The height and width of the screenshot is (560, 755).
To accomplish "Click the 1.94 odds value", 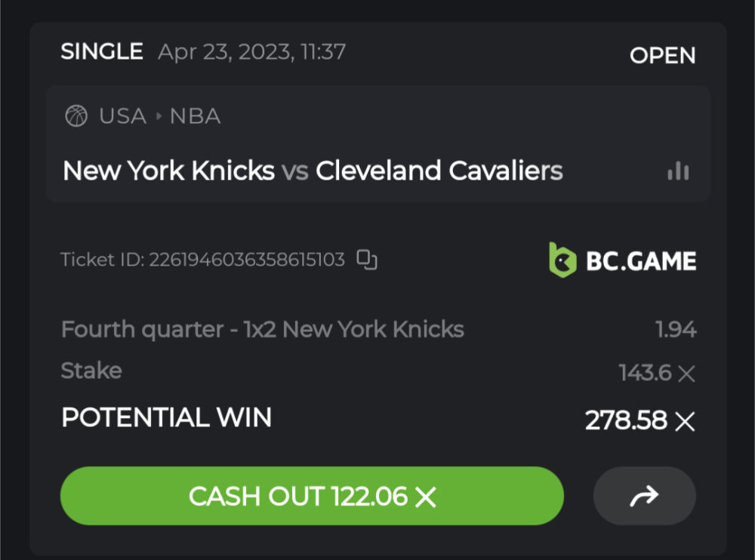I will coord(675,330).
